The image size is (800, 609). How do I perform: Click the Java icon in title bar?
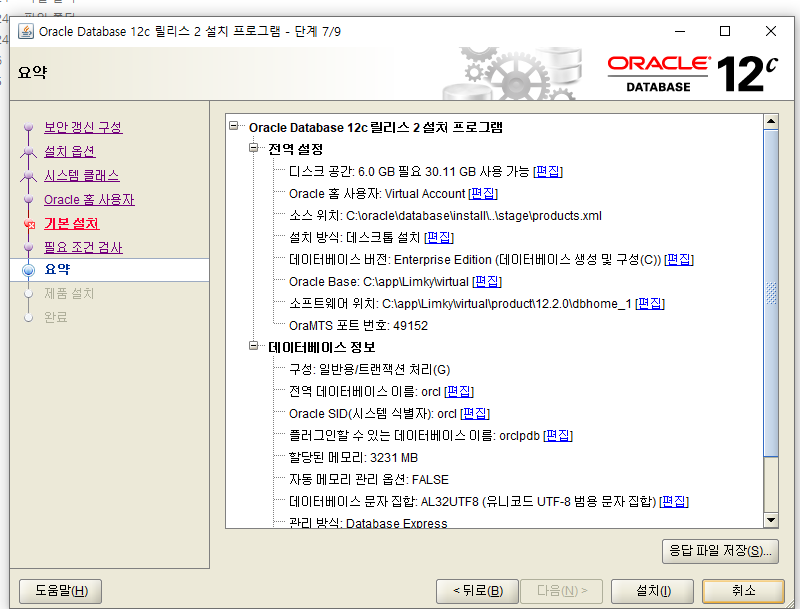tap(26, 31)
